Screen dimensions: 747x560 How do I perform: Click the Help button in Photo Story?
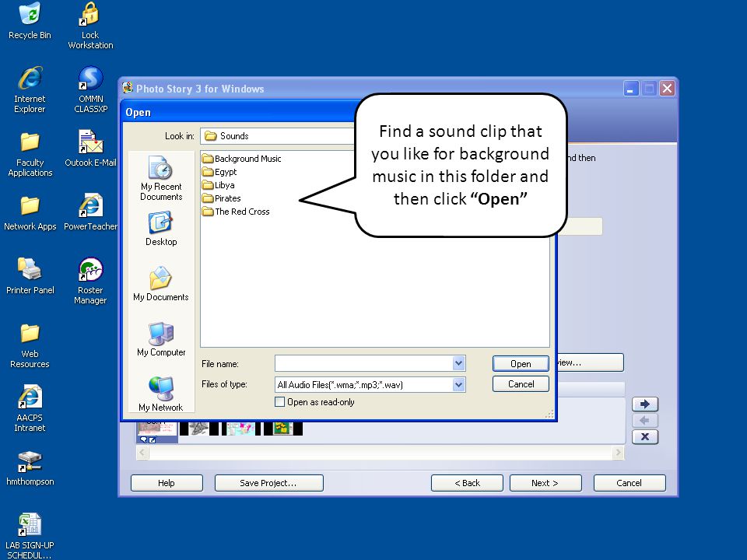click(167, 483)
